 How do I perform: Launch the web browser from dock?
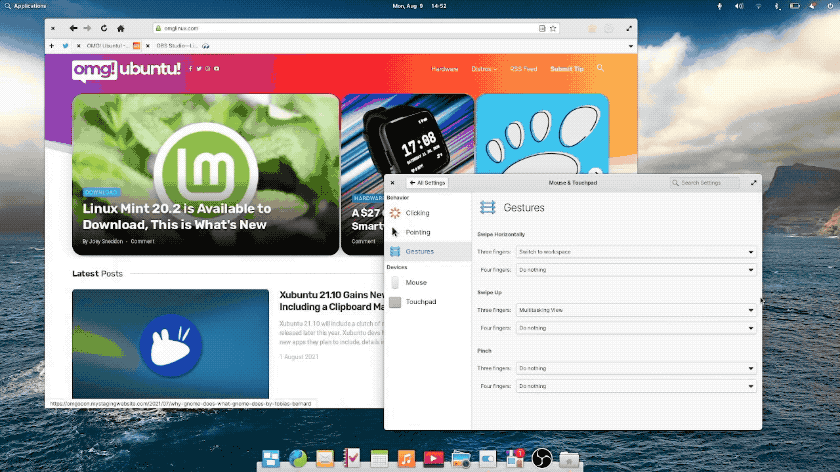pos(298,459)
